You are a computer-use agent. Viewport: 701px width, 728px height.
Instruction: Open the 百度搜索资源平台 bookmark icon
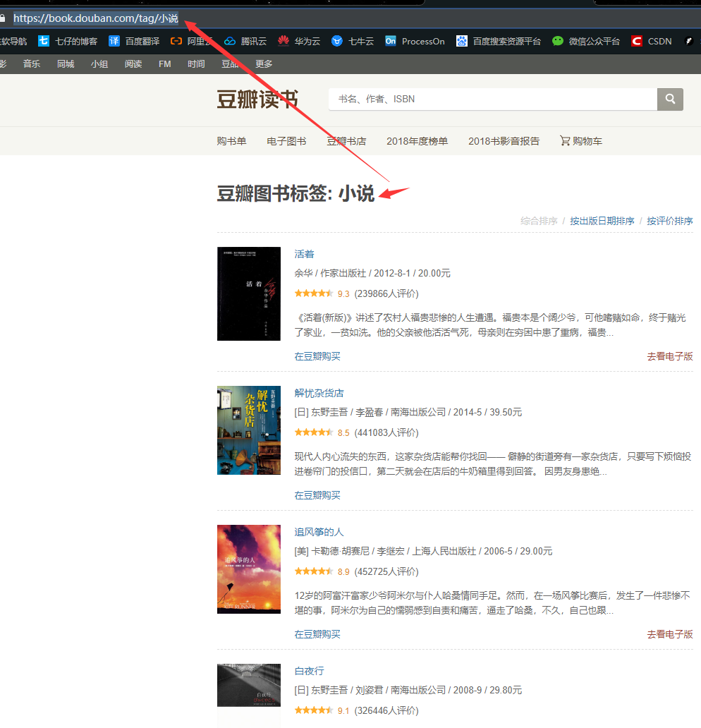click(461, 41)
